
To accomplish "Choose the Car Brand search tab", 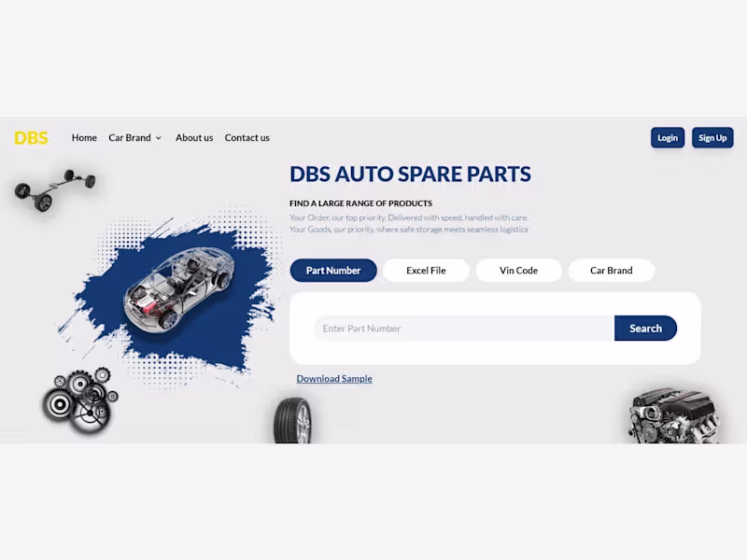I will [611, 270].
